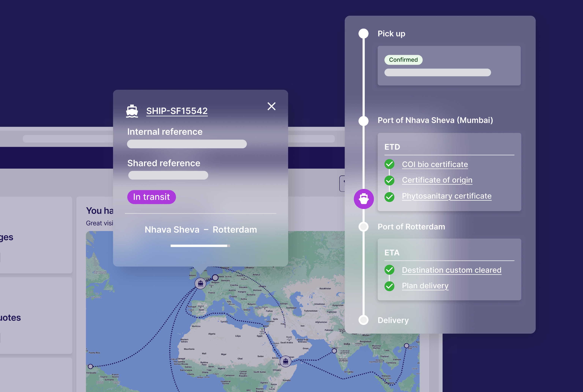This screenshot has height=392, width=583.
Task: Toggle the Certificate of origin checkmark
Action: pos(389,180)
